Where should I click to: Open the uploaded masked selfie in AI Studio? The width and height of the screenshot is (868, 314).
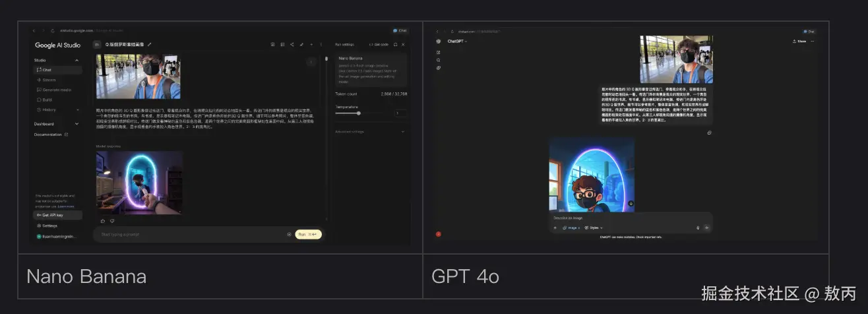pyautogui.click(x=139, y=77)
